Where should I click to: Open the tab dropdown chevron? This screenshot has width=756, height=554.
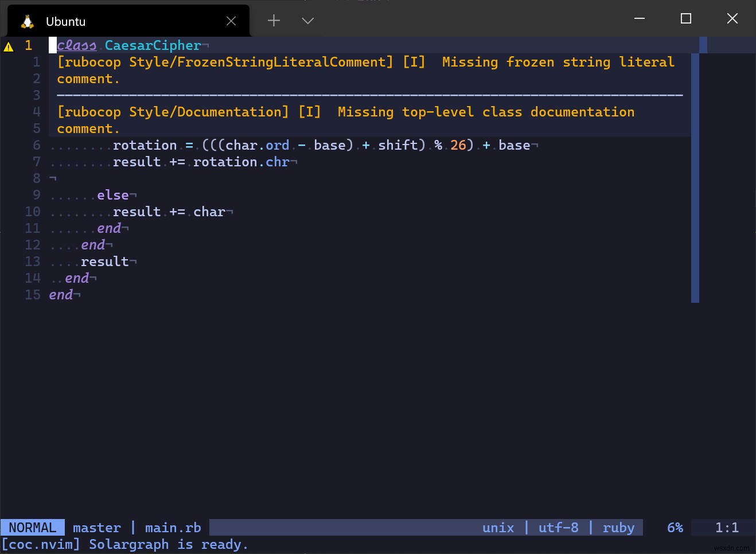(307, 21)
